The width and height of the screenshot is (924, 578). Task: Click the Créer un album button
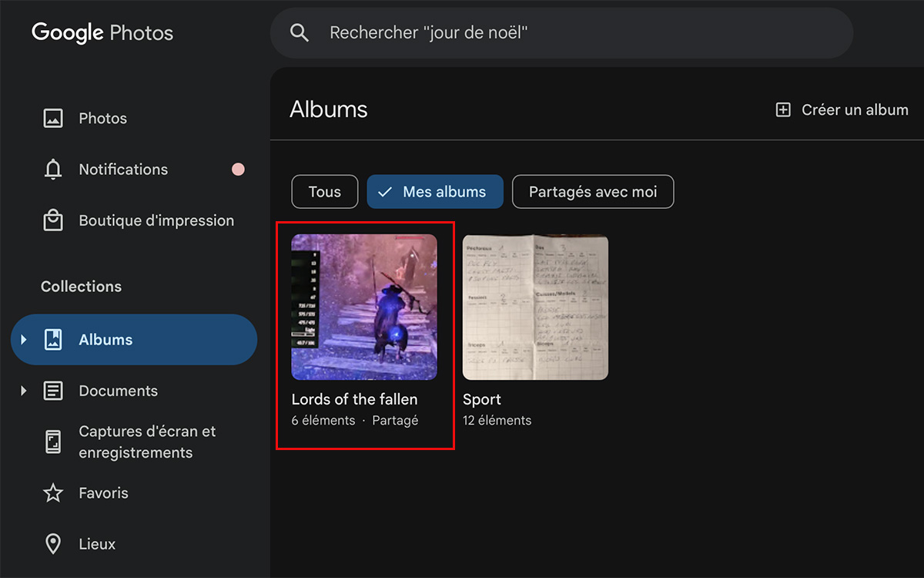[842, 110]
